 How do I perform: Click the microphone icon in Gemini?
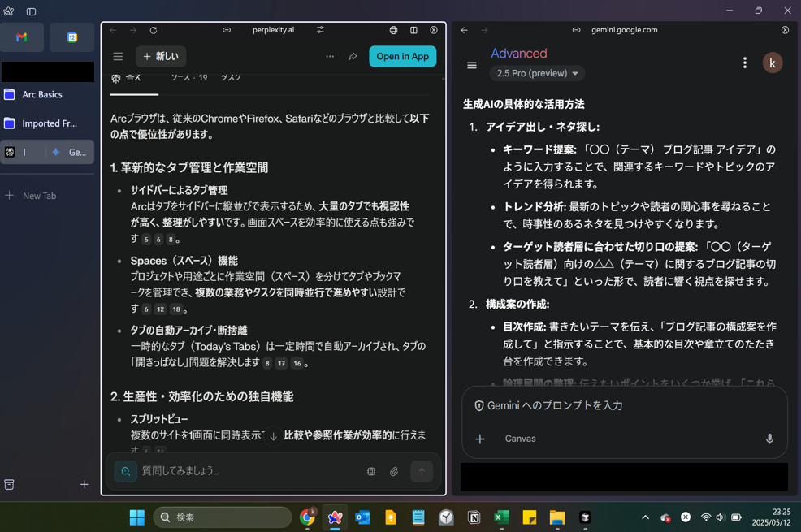[x=769, y=439]
